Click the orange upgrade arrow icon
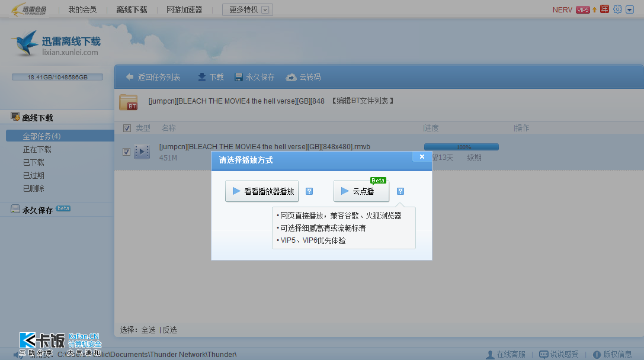The width and height of the screenshot is (644, 360). click(594, 10)
